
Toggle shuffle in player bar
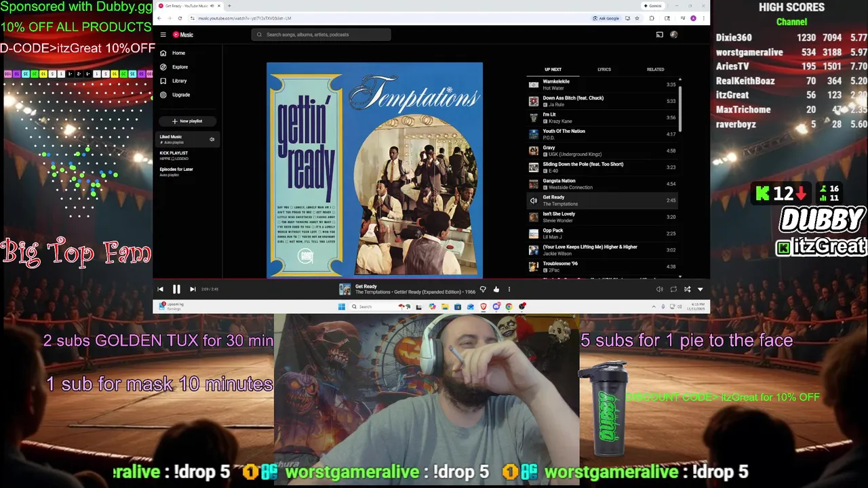pos(687,289)
